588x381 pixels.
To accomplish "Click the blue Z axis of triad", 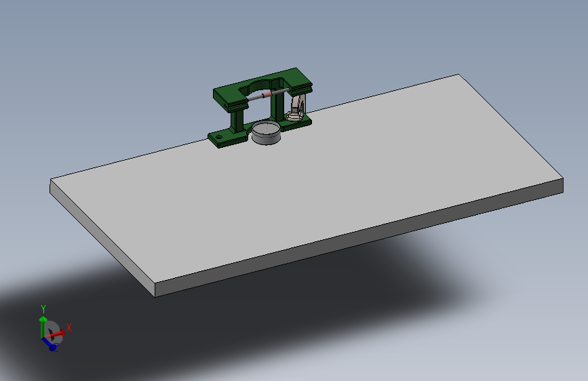I will pos(49,344).
